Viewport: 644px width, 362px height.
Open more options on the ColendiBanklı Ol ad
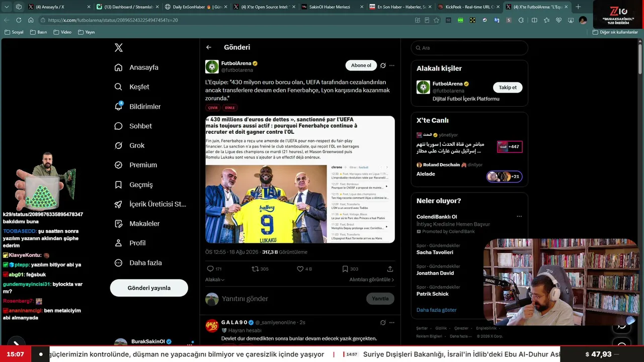click(519, 217)
